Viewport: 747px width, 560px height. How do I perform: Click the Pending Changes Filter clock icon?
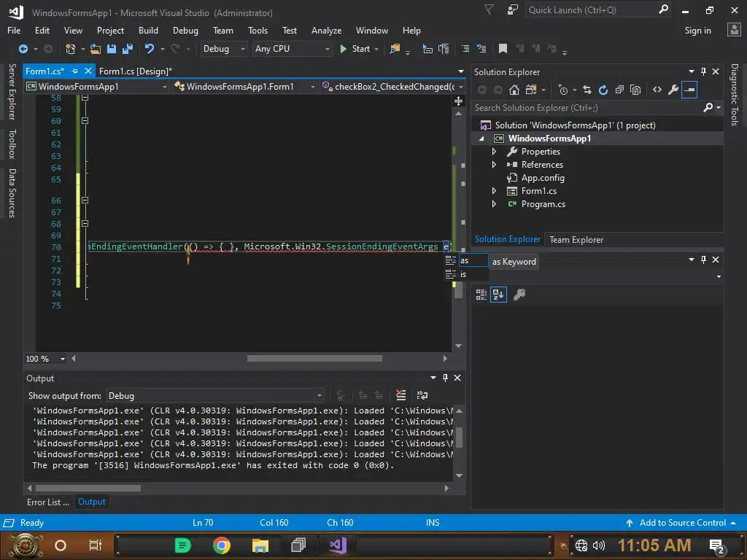coord(563,90)
